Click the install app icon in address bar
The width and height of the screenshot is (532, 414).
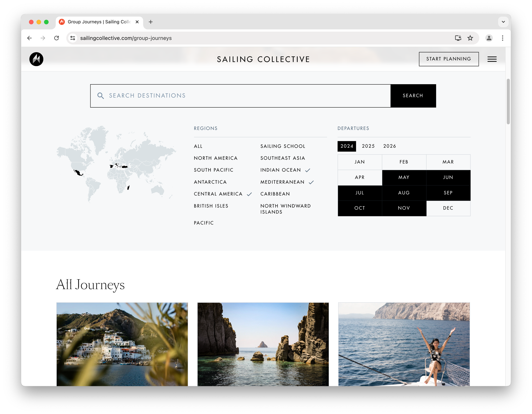458,38
